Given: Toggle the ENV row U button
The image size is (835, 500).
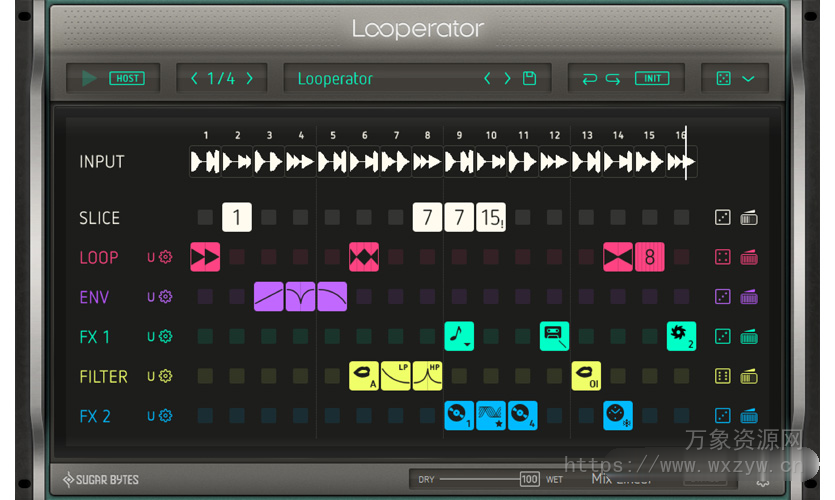Looking at the screenshot, I should click(151, 297).
